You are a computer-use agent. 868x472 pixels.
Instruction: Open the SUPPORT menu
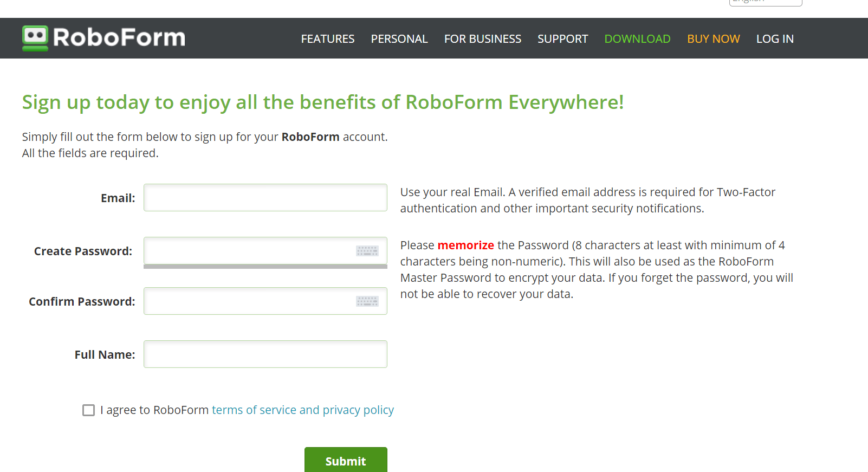click(562, 38)
